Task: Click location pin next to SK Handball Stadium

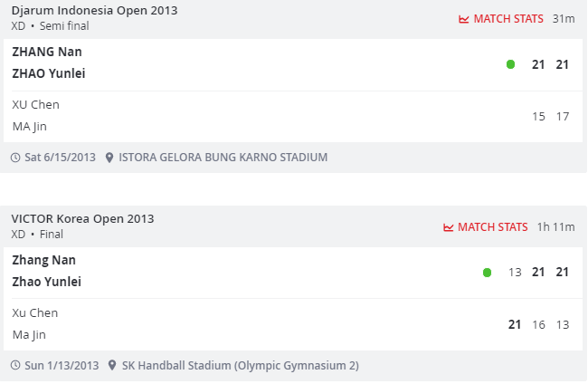Action: click(x=112, y=366)
